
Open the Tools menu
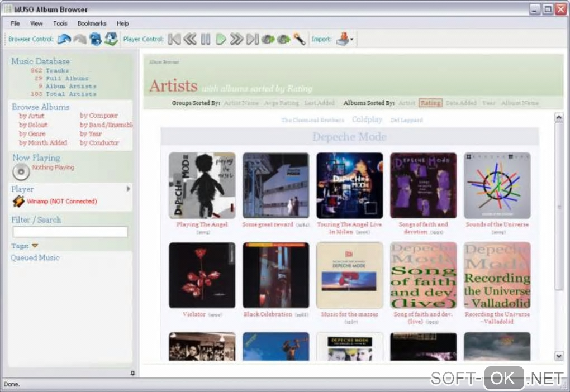[60, 23]
